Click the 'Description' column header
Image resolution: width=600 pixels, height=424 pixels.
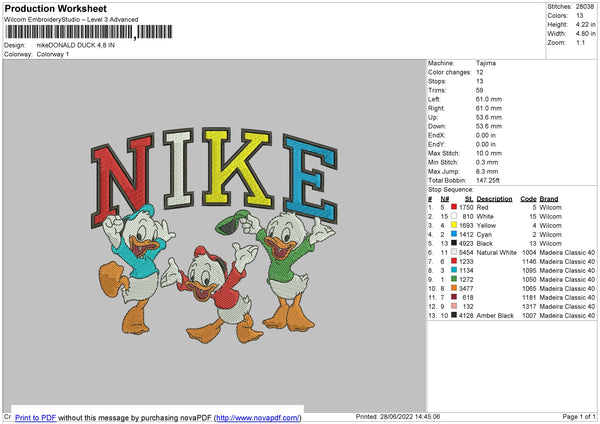(494, 199)
